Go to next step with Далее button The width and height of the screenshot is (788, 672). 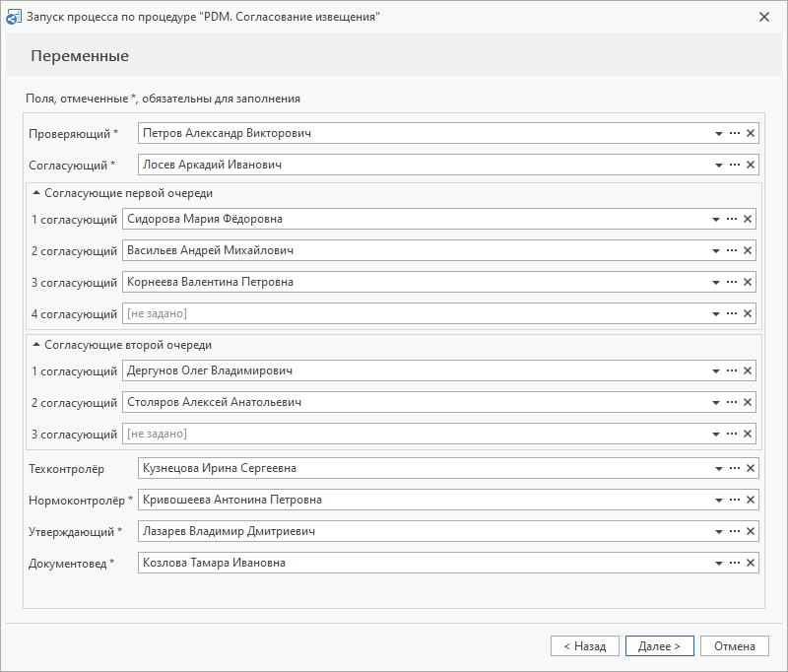point(659,645)
